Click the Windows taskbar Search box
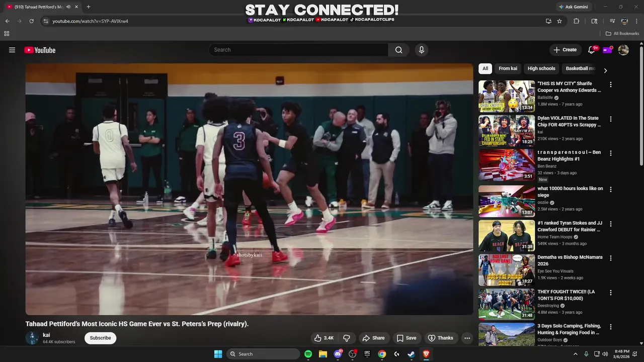This screenshot has height=362, width=644. pyautogui.click(x=263, y=354)
